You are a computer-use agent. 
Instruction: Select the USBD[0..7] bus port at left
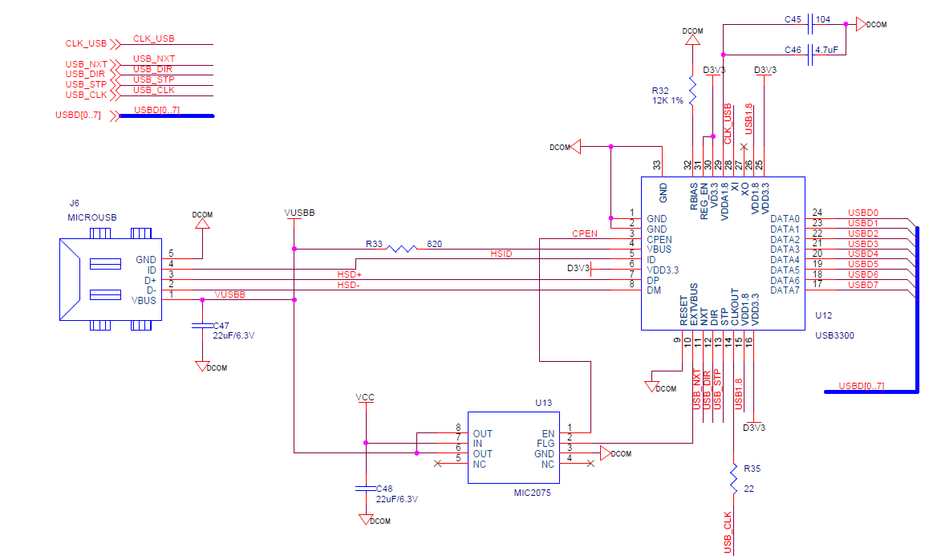click(x=79, y=116)
